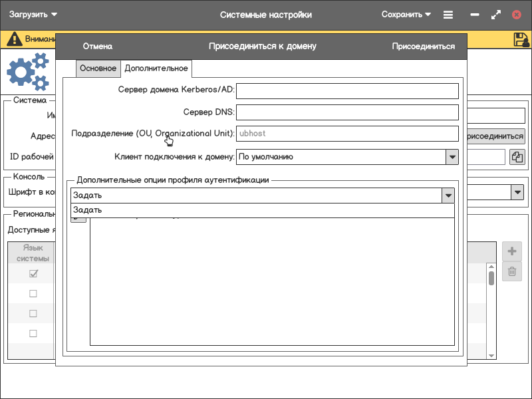This screenshot has height=399, width=532.
Task: Expand the Клиент подключения к домену dropdown
Action: coord(452,157)
